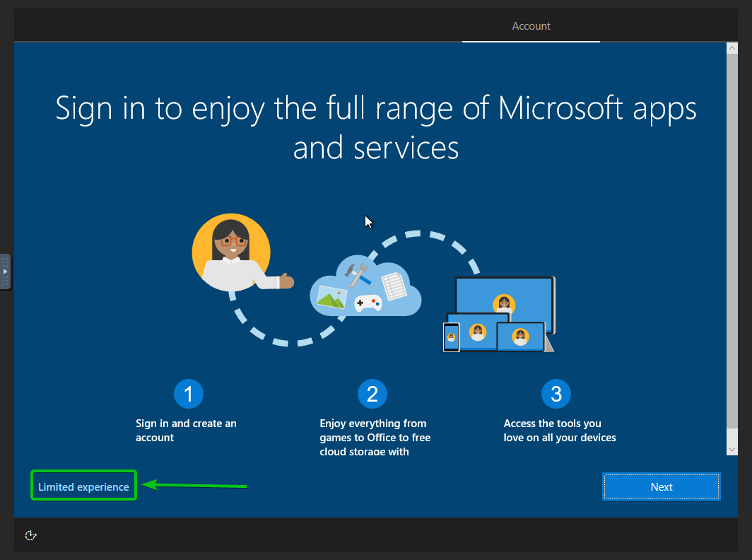Click the document sheet icon in the cloud

click(x=394, y=286)
